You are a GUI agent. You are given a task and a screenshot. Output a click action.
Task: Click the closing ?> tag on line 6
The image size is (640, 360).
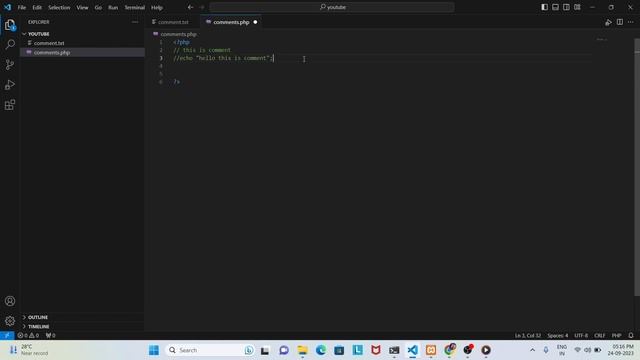pos(176,82)
